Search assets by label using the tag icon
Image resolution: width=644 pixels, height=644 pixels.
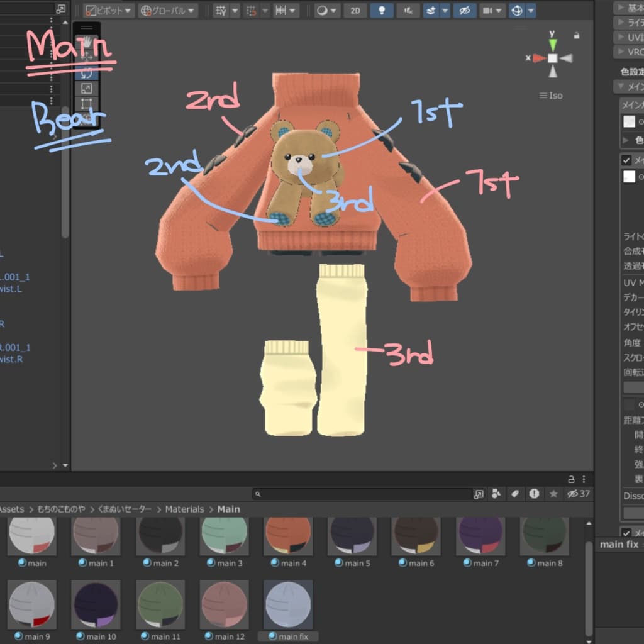[x=515, y=494]
